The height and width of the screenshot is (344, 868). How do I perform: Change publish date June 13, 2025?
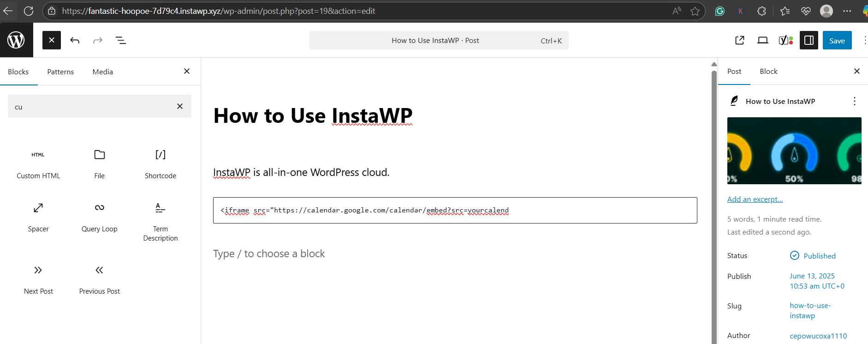click(x=817, y=281)
